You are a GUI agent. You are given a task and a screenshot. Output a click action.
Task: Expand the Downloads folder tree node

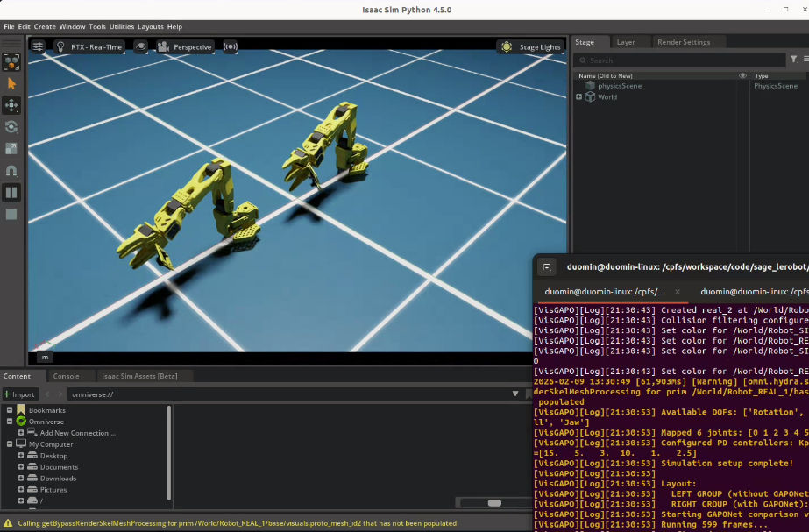click(x=20, y=479)
